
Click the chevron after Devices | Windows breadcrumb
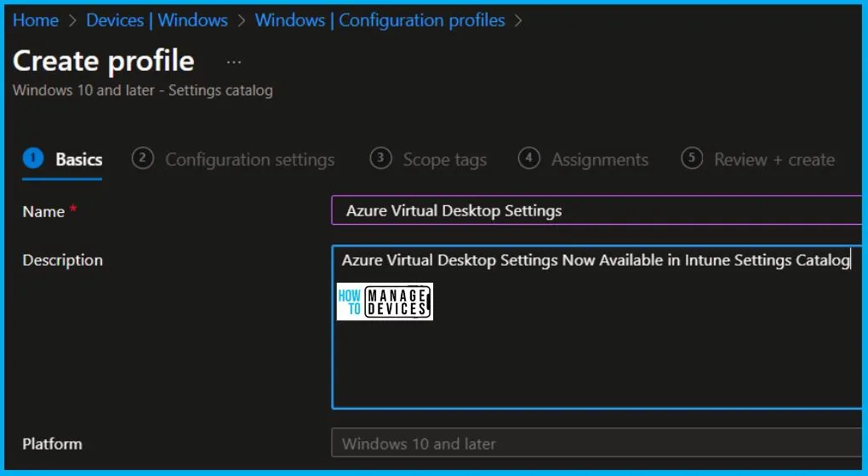(242, 20)
